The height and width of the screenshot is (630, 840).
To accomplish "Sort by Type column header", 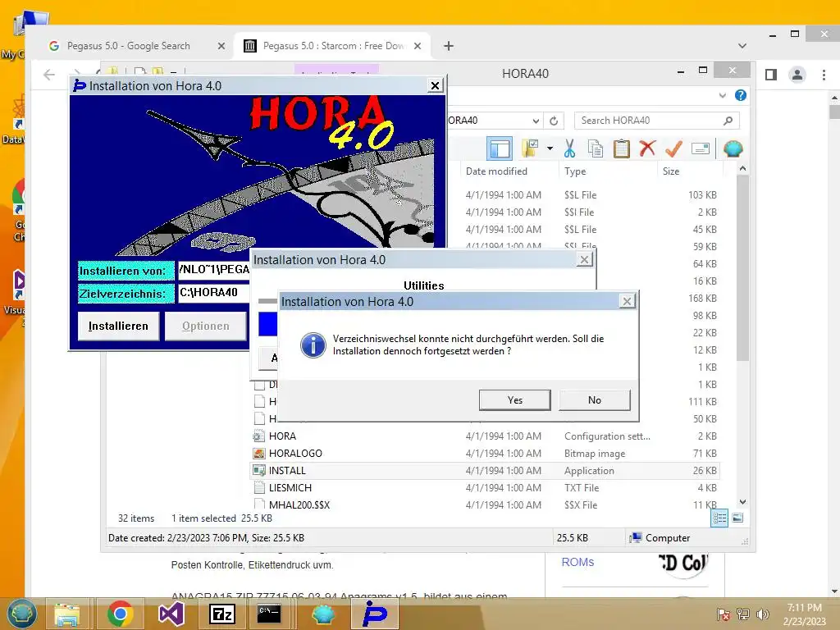I will [575, 171].
